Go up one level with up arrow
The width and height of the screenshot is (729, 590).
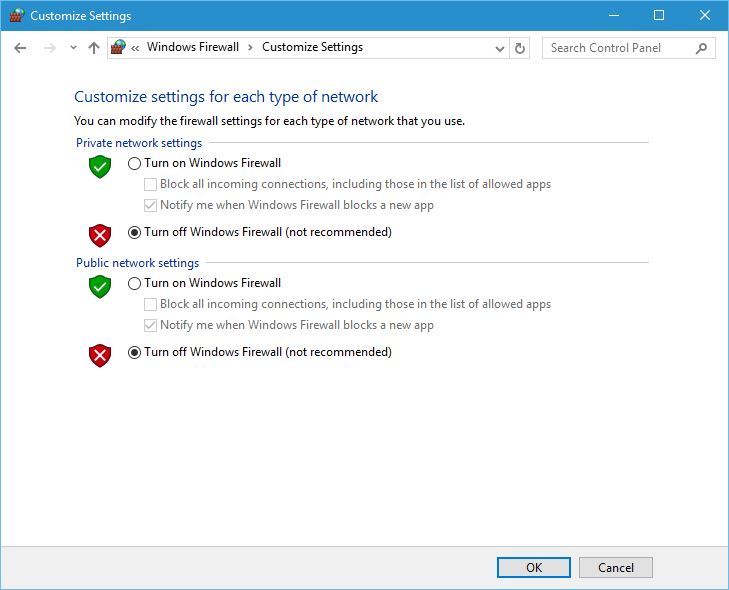(94, 48)
